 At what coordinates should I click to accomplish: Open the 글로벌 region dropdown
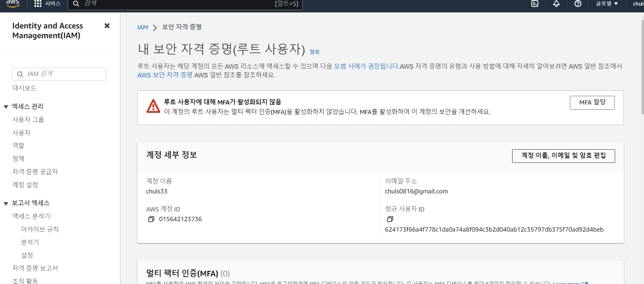607,3
